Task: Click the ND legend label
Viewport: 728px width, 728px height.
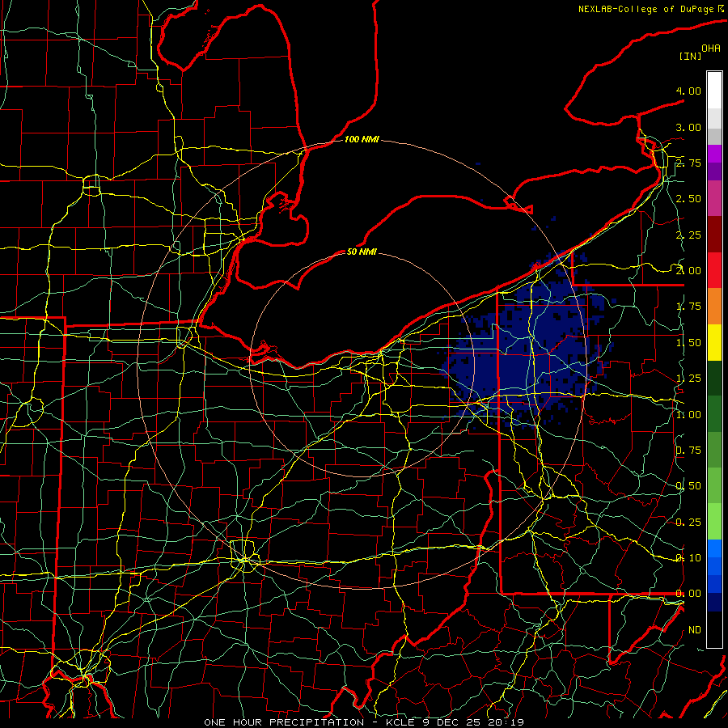Action: 695,630
